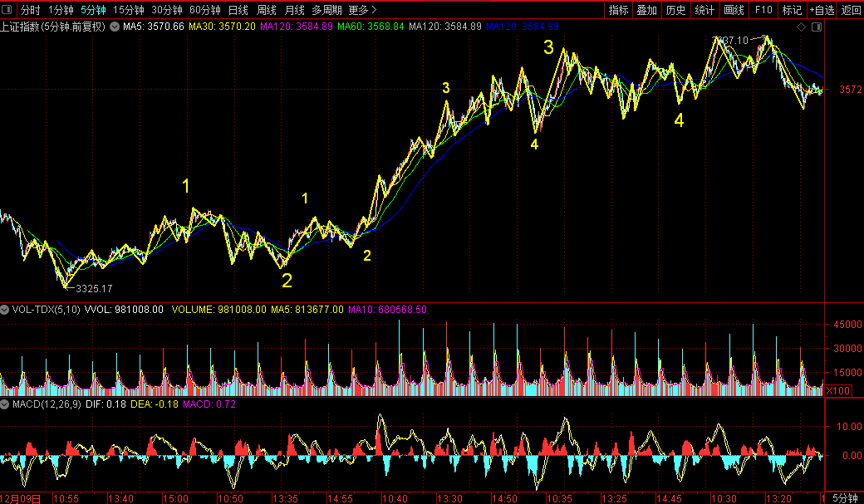Image resolution: width=864 pixels, height=504 pixels.
Task: Click the MA30: 3570.20 label
Action: click(x=222, y=27)
